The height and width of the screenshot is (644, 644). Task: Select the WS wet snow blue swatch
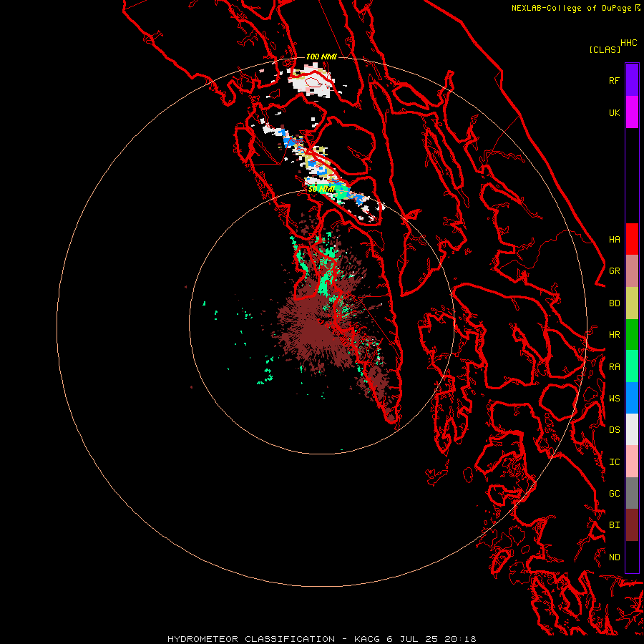tap(632, 398)
